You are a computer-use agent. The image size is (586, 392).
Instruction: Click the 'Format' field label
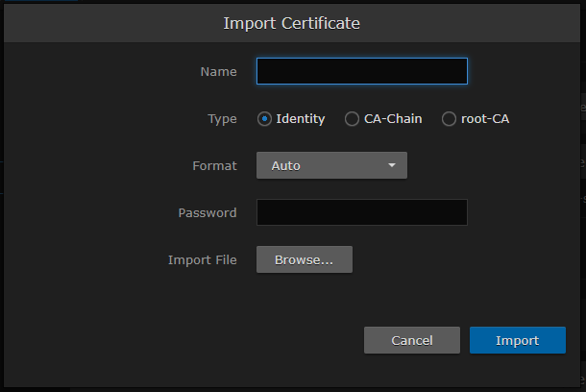pyautogui.click(x=214, y=165)
